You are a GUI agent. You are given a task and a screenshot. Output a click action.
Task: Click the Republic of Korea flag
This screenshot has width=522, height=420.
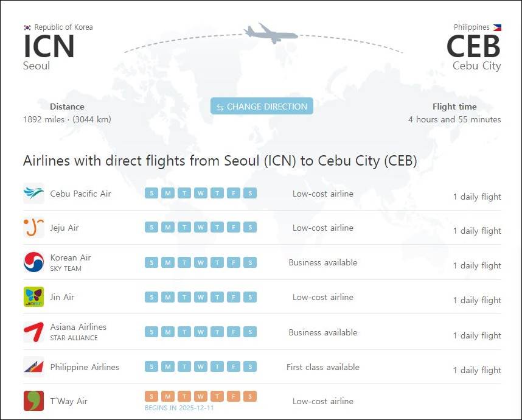[27, 27]
